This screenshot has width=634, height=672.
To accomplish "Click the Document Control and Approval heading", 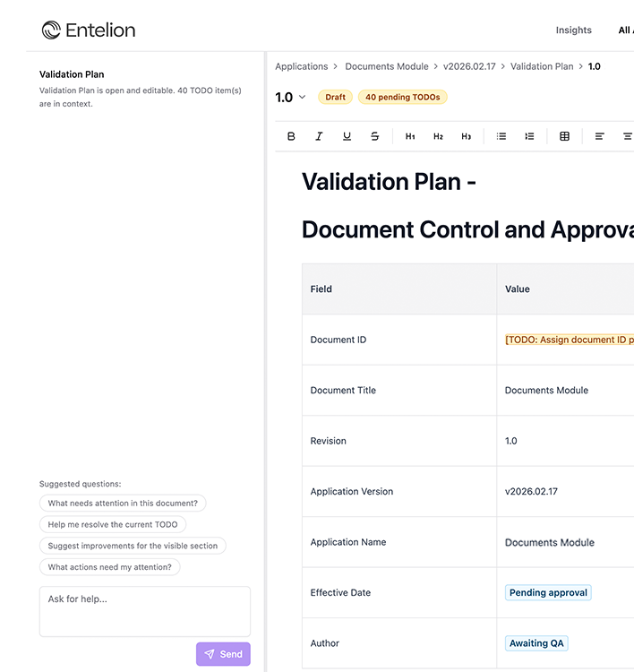I will coord(467,229).
